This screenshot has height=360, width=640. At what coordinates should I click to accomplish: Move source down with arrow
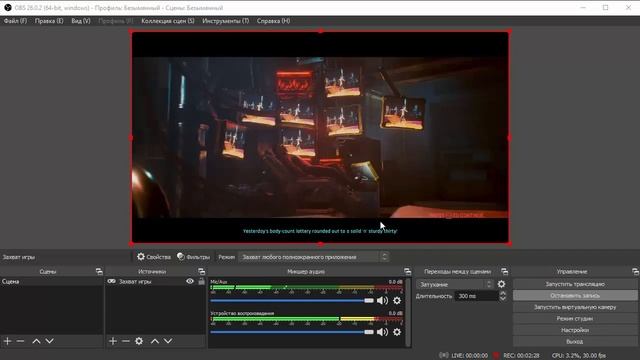tap(168, 341)
